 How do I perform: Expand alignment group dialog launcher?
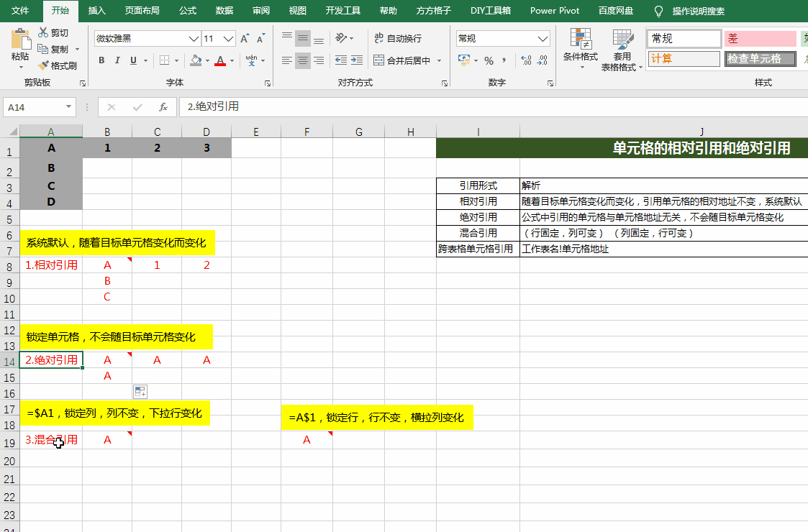point(444,83)
